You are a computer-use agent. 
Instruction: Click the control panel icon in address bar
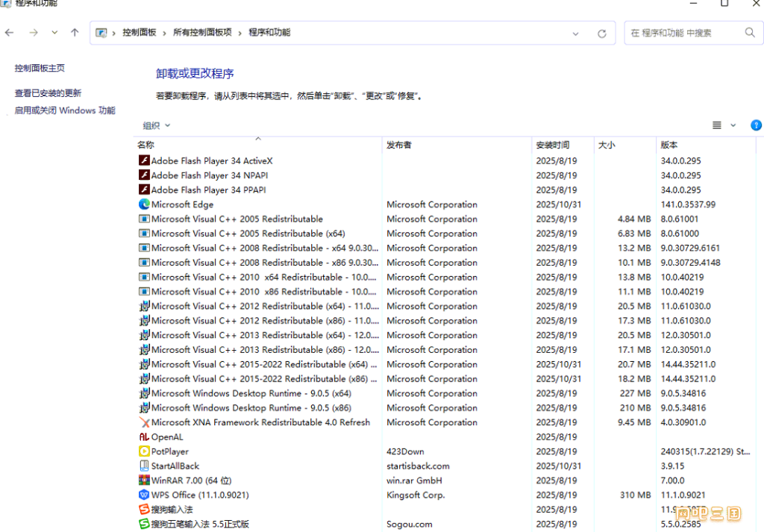101,33
